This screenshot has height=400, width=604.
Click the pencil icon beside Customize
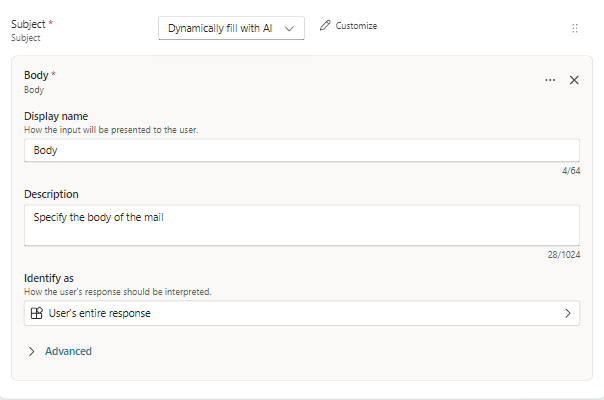click(x=325, y=26)
